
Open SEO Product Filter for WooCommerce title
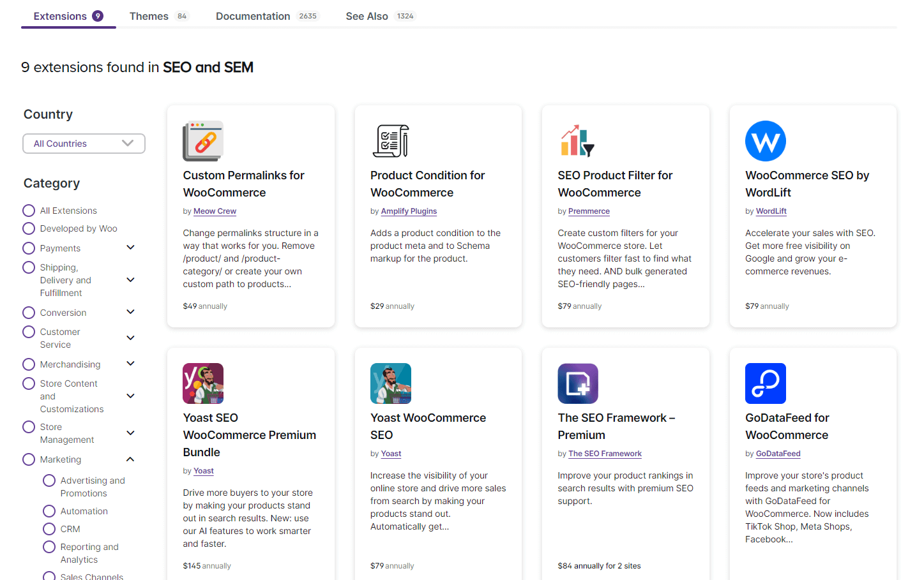coord(615,184)
